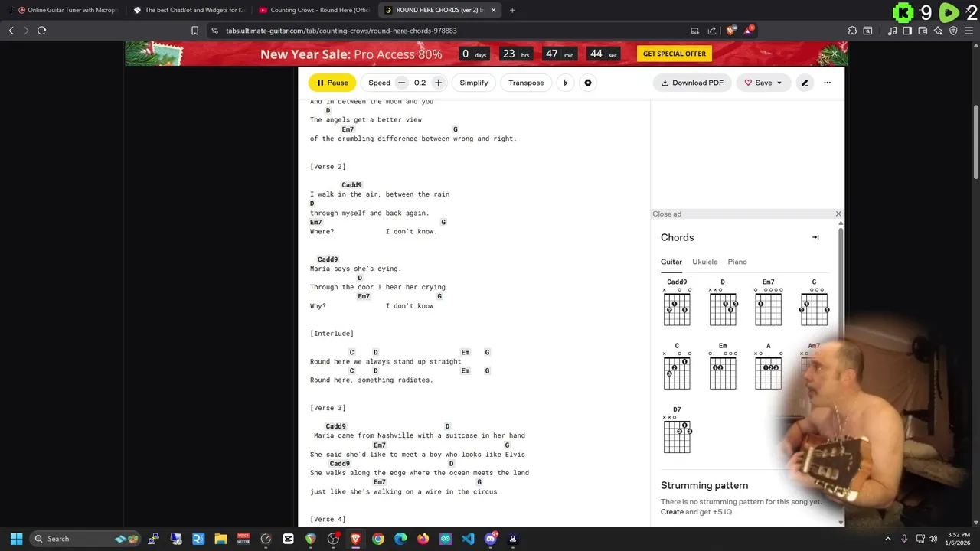The image size is (980, 551).
Task: Open Microsoft Edge from the taskbar
Action: [x=400, y=539]
